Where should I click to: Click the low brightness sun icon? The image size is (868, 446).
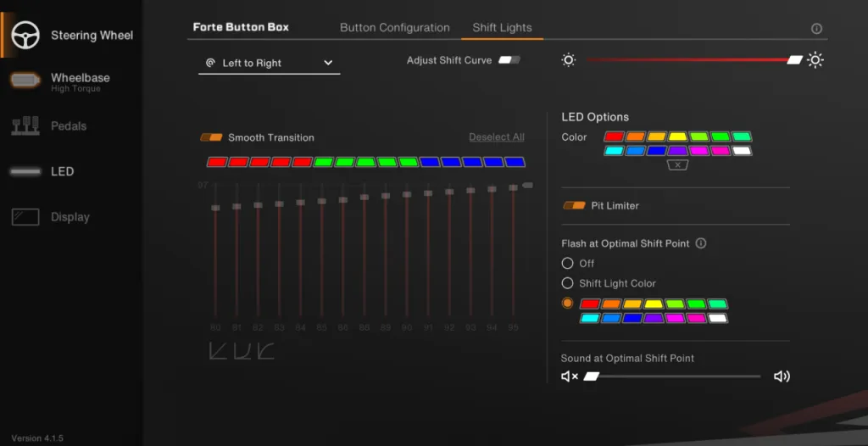tap(569, 60)
